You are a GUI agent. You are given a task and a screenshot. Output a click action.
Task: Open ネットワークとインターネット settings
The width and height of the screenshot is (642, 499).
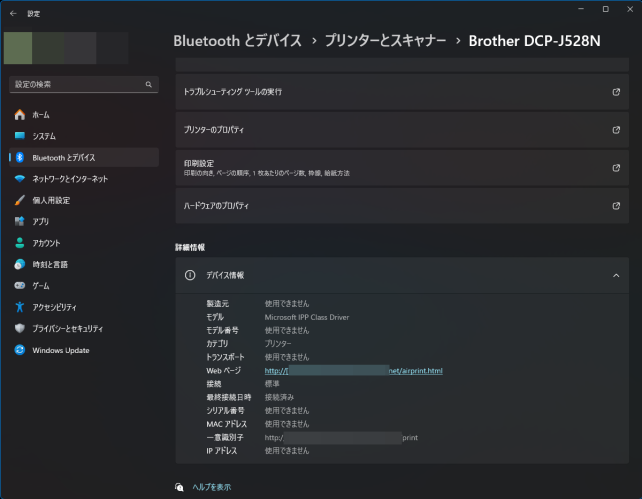pos(84,179)
